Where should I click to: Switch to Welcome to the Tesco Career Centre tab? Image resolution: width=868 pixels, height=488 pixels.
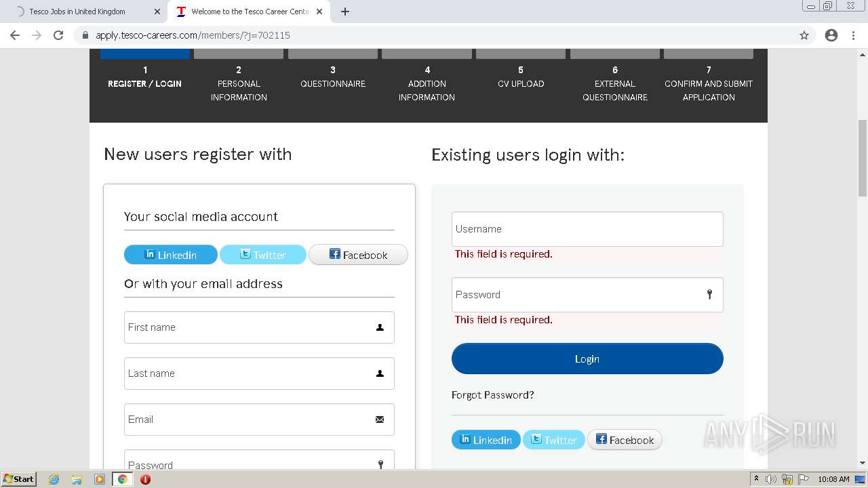point(248,12)
